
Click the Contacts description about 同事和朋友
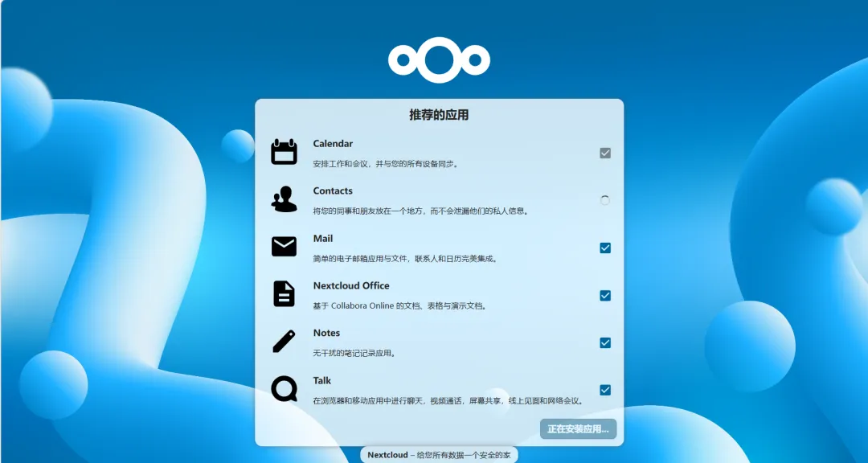click(x=421, y=211)
